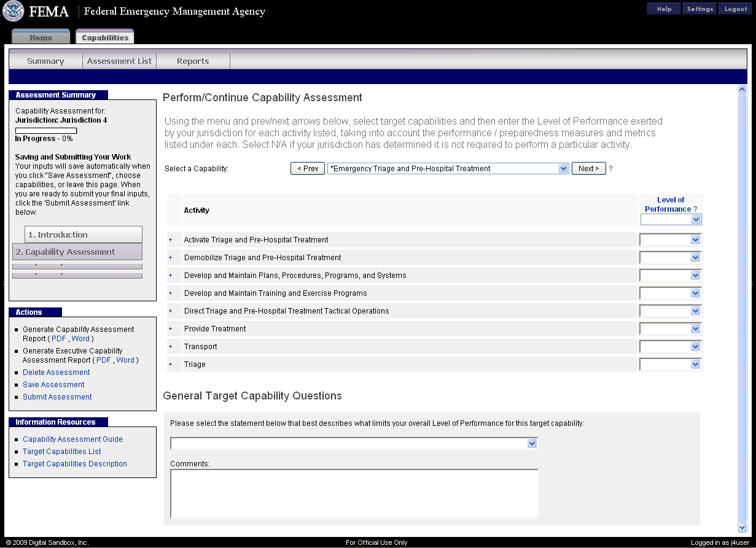
Task: Expand the Transport activity row
Action: pyautogui.click(x=170, y=347)
